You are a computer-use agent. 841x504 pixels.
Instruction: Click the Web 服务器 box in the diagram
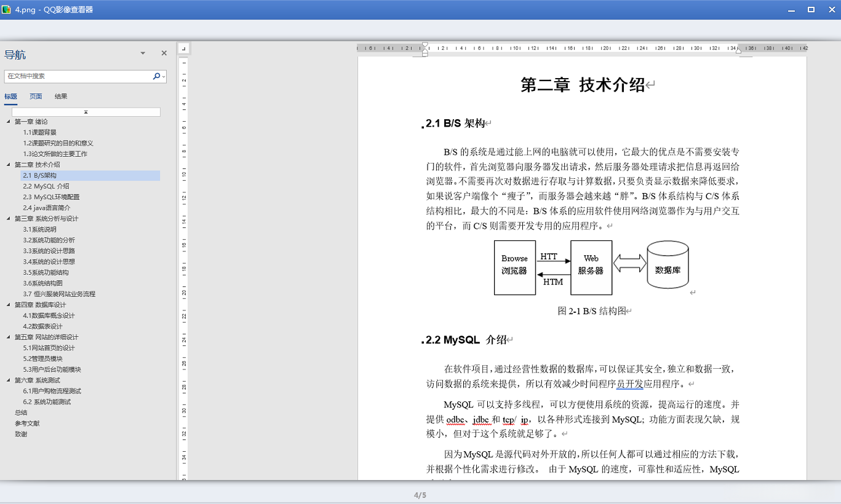point(591,267)
